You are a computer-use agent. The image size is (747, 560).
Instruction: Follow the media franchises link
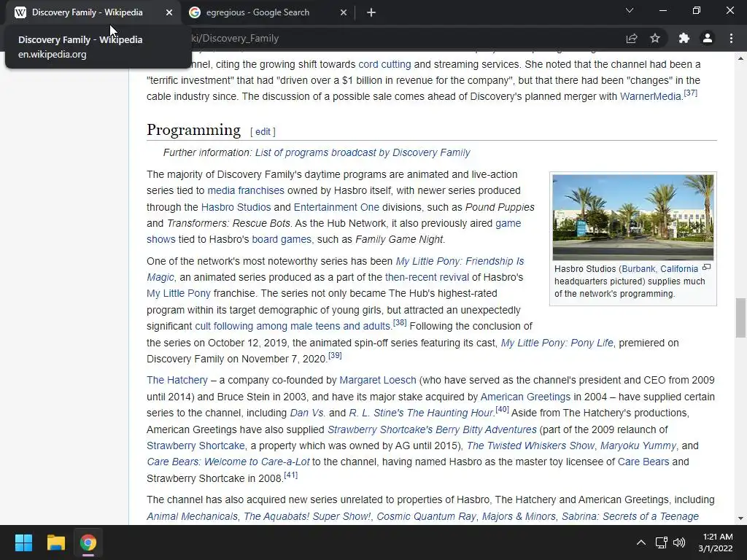click(x=246, y=190)
